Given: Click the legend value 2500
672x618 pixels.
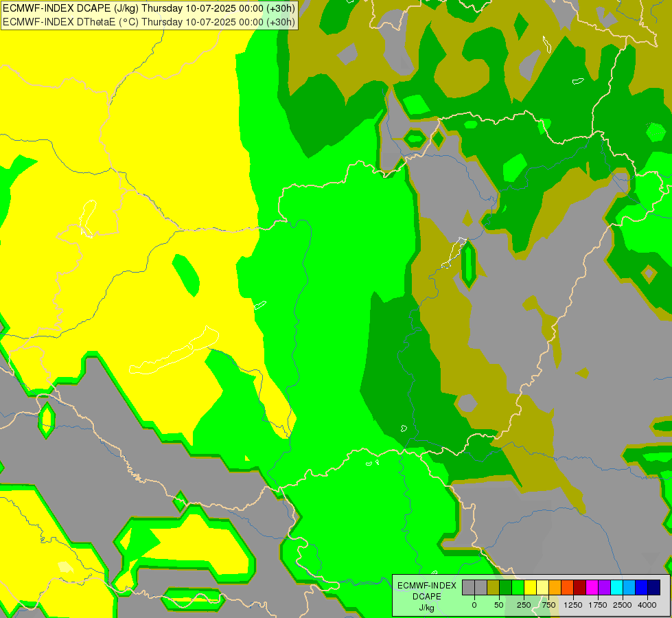Looking at the screenshot, I should pos(623,605).
